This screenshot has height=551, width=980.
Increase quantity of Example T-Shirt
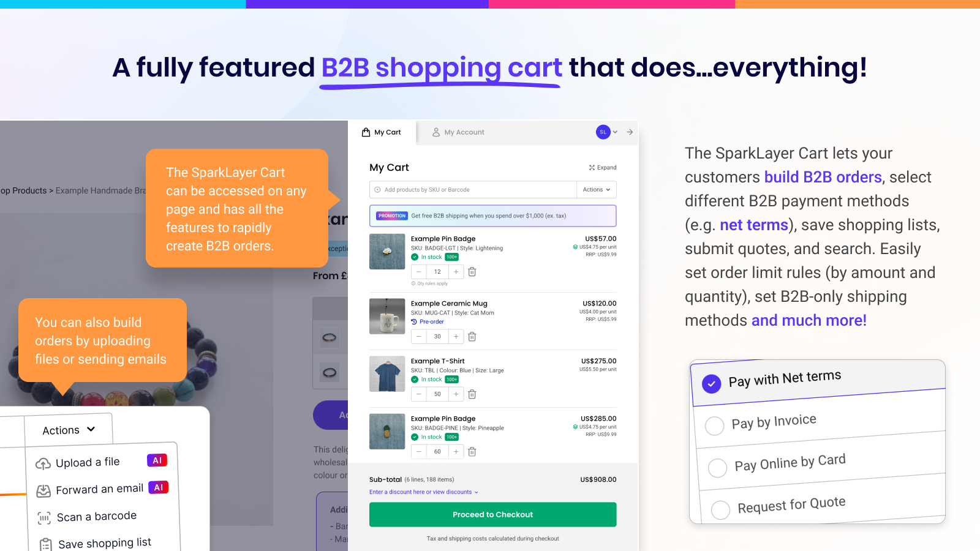456,394
